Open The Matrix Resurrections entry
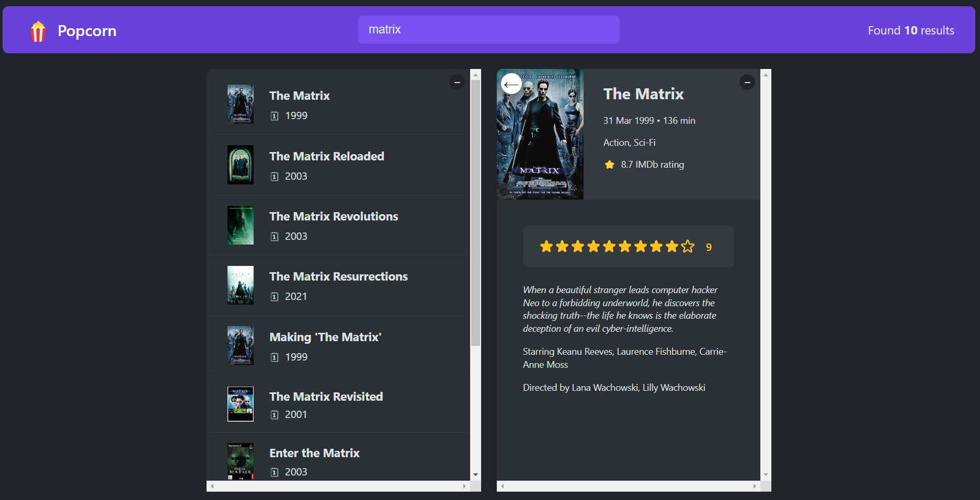980x500 pixels. tap(338, 276)
